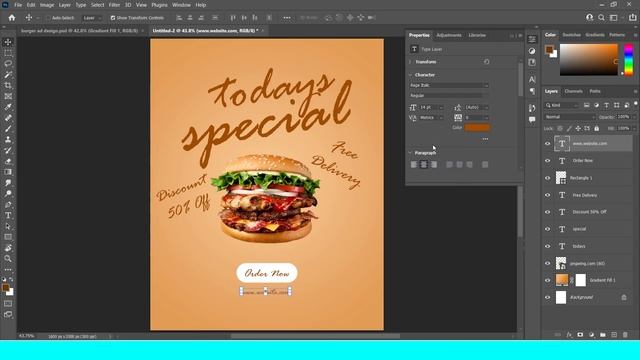Select the Zoom tool

click(x=8, y=258)
